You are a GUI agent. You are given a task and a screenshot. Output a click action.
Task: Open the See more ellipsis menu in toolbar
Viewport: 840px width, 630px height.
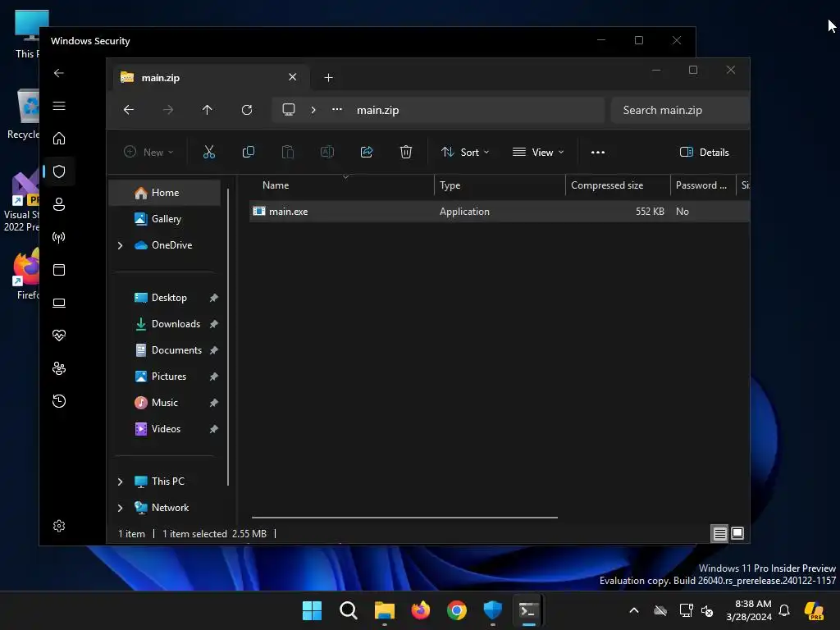pyautogui.click(x=598, y=152)
